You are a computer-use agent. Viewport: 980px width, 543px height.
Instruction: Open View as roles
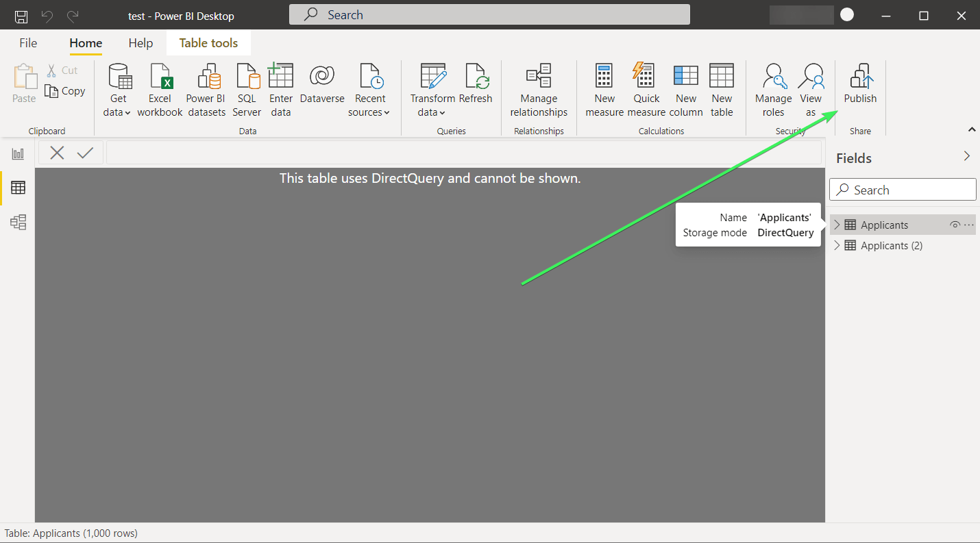(811, 91)
